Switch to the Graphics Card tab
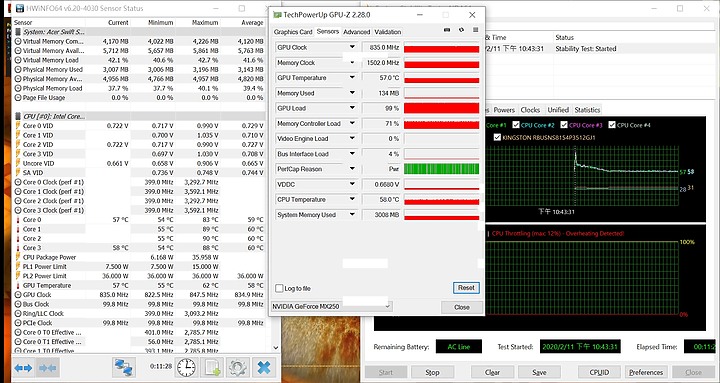 293,32
